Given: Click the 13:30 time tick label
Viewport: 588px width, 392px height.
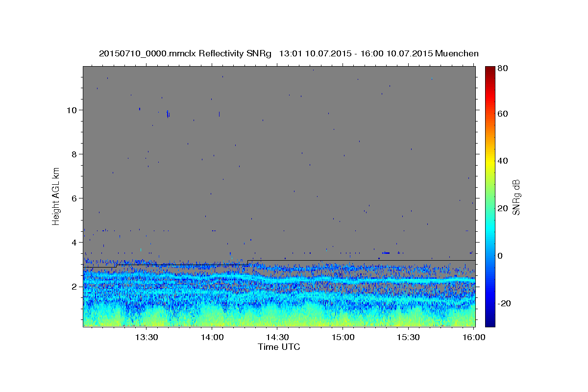Looking at the screenshot, I should click(147, 337).
